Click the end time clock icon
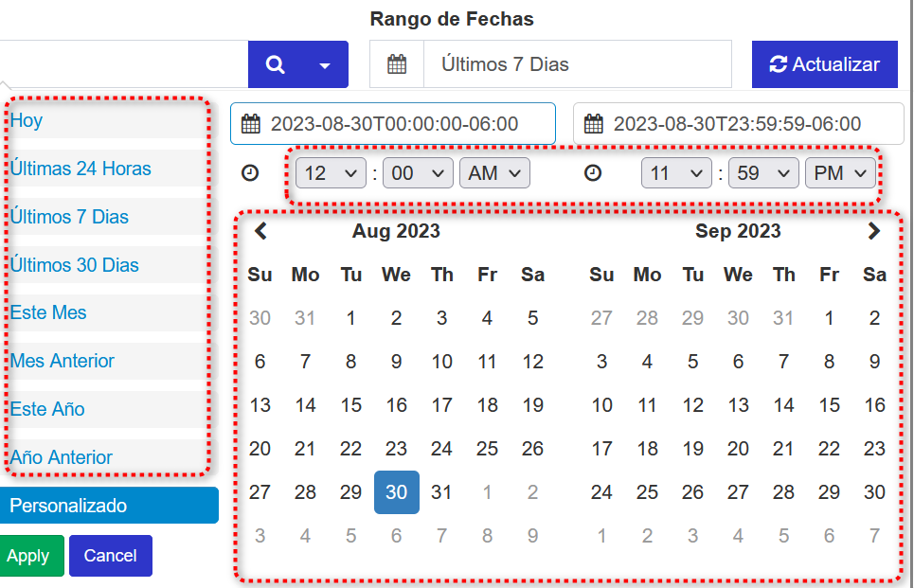The image size is (914, 588). coord(593,173)
